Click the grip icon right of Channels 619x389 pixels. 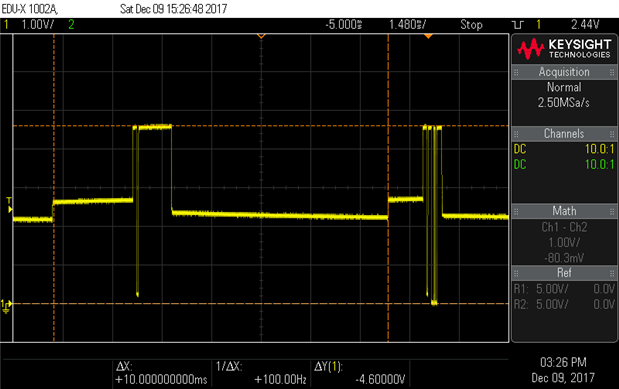[612, 134]
